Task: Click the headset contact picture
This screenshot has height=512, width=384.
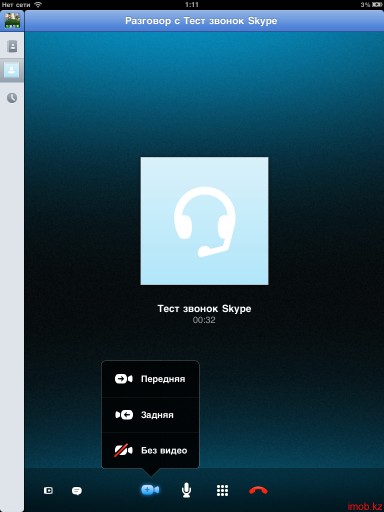Action: (x=204, y=221)
